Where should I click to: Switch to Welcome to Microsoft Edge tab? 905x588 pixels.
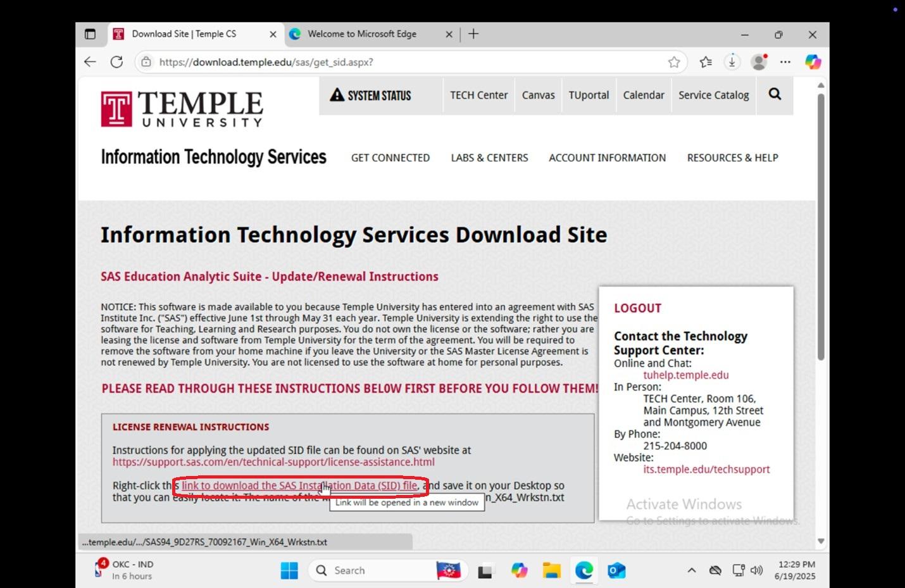(x=371, y=34)
